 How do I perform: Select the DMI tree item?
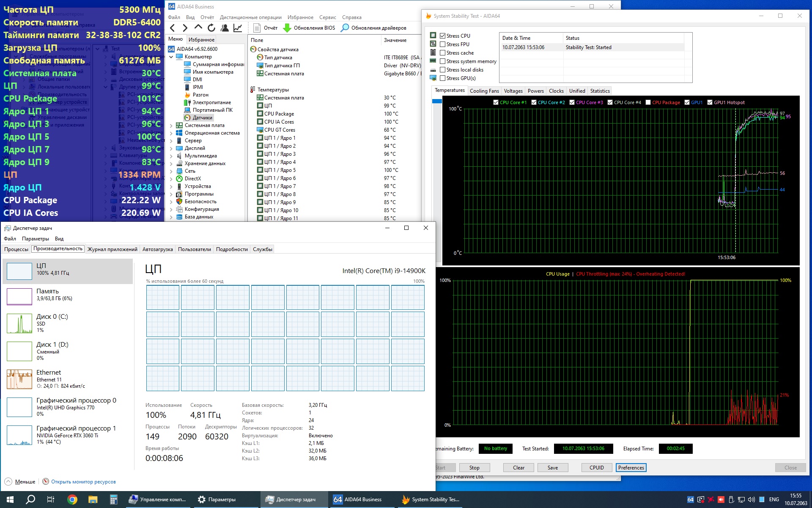[x=193, y=80]
